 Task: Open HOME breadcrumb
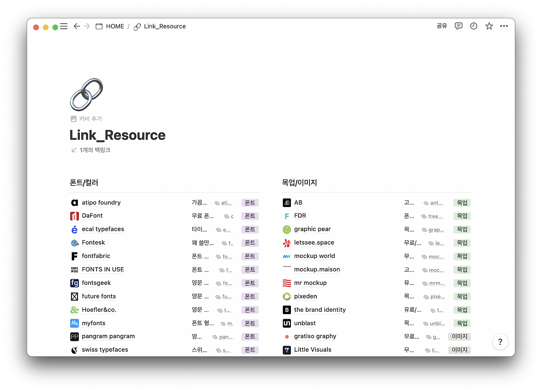(110, 26)
